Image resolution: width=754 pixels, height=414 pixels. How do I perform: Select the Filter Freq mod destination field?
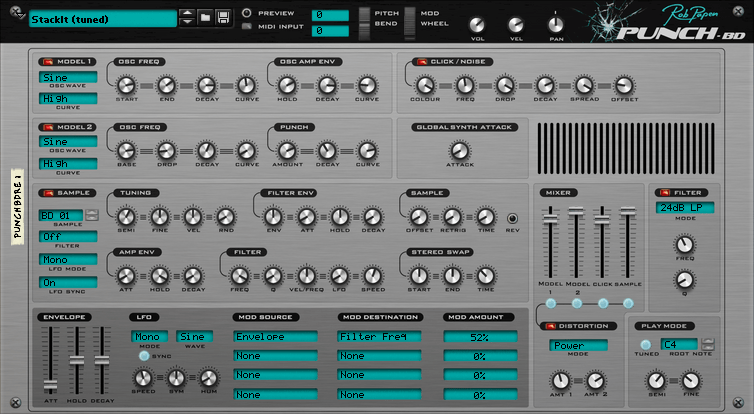tap(383, 337)
